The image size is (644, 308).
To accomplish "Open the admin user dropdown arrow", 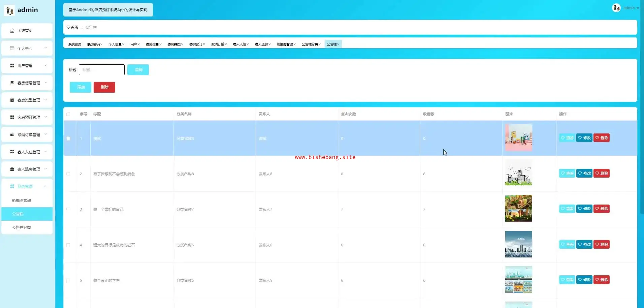I will click(x=638, y=8).
